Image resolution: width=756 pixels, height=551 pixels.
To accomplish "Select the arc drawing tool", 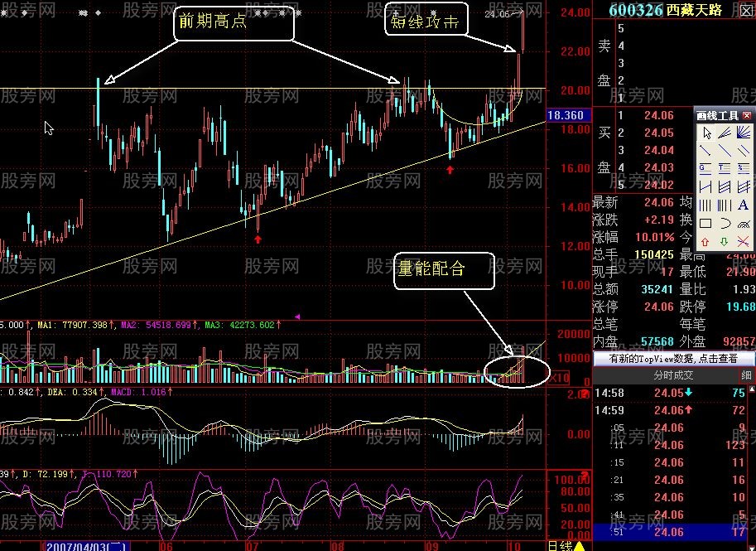I will [x=723, y=222].
